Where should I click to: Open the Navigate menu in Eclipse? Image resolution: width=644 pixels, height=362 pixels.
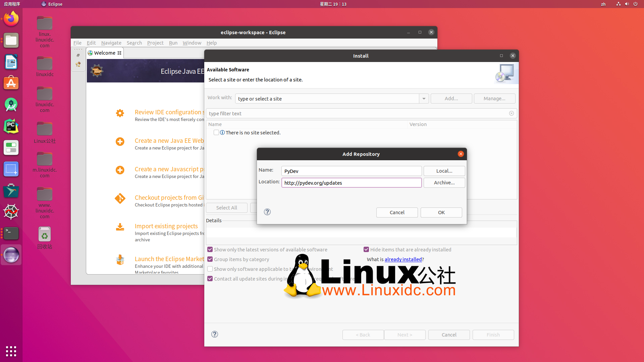tap(111, 43)
